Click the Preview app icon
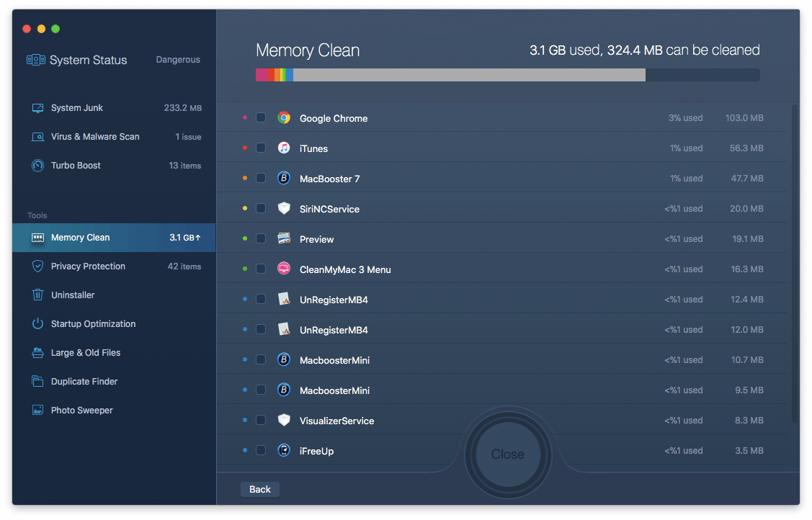The height and width of the screenshot is (520, 812). [284, 239]
